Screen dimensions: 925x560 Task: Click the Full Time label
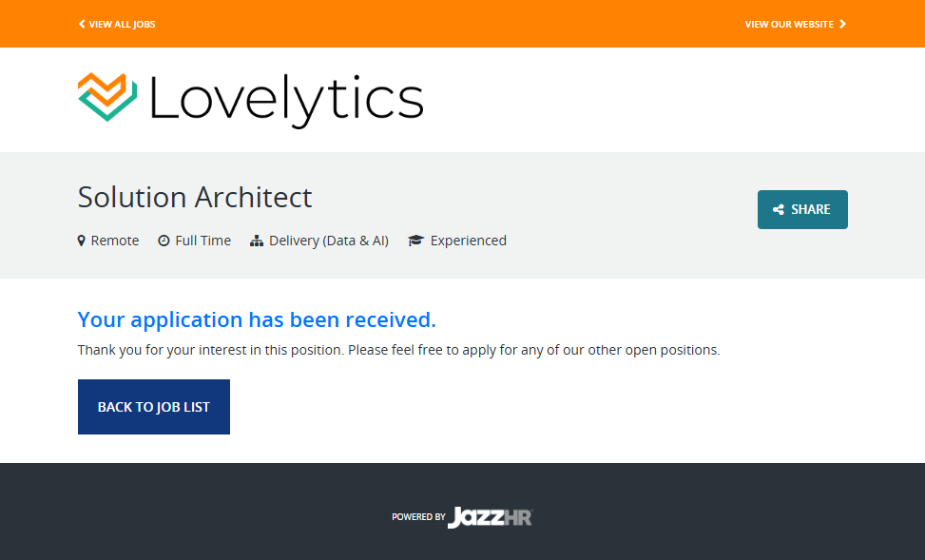pyautogui.click(x=202, y=241)
